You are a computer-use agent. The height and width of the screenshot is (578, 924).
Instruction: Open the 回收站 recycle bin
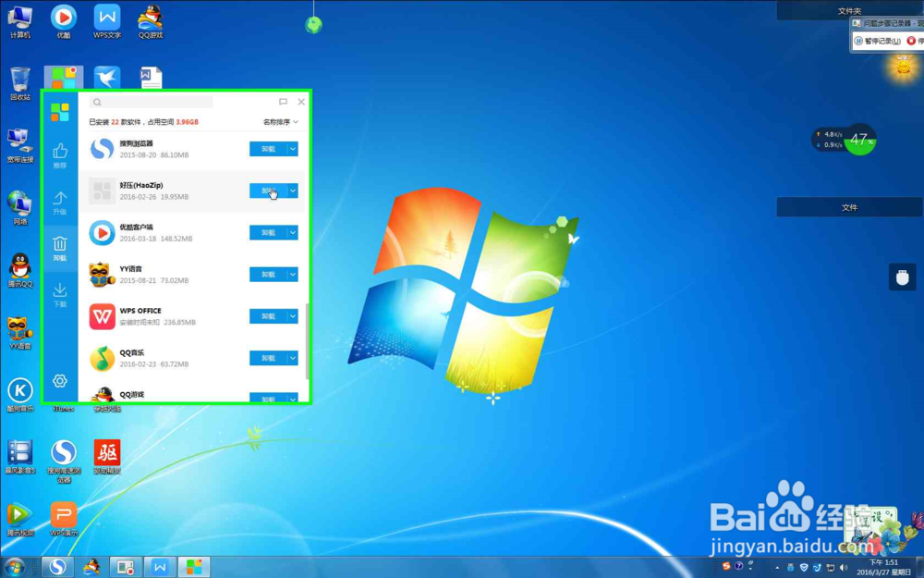click(x=20, y=84)
